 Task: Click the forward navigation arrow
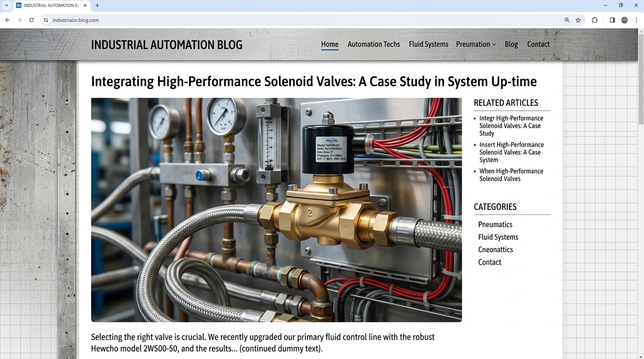[19, 20]
